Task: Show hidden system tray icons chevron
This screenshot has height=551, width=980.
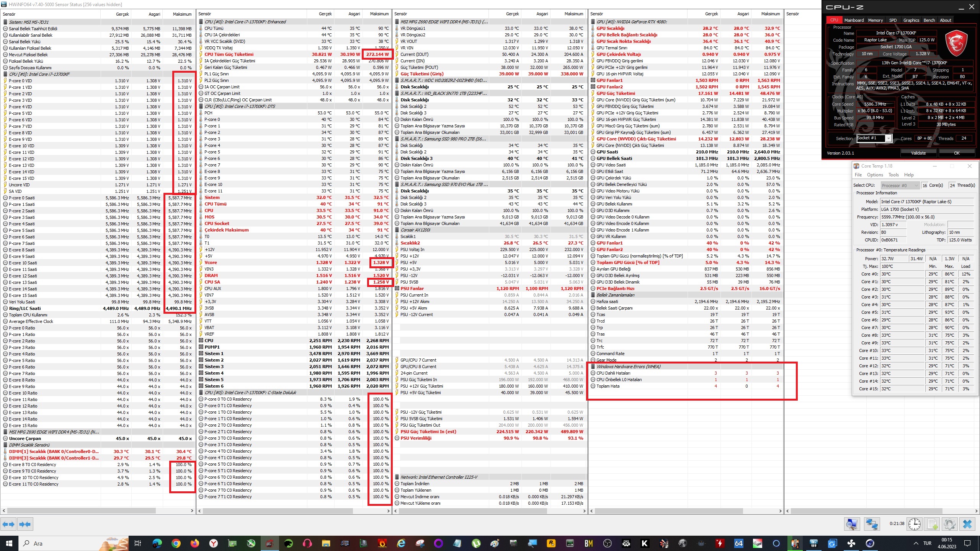Action: click(x=916, y=543)
